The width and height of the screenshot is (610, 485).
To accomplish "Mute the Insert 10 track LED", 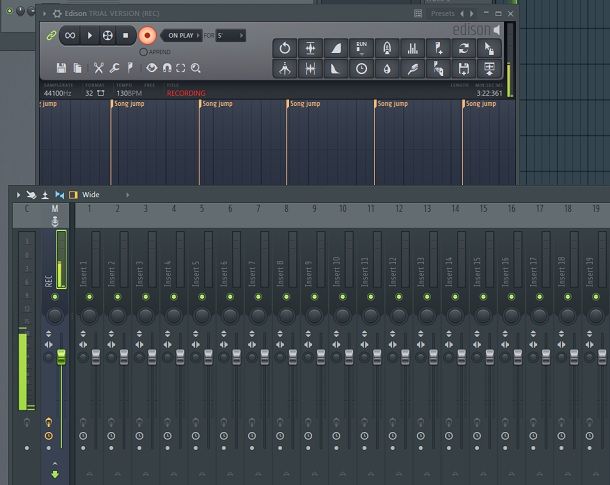I will click(x=343, y=297).
